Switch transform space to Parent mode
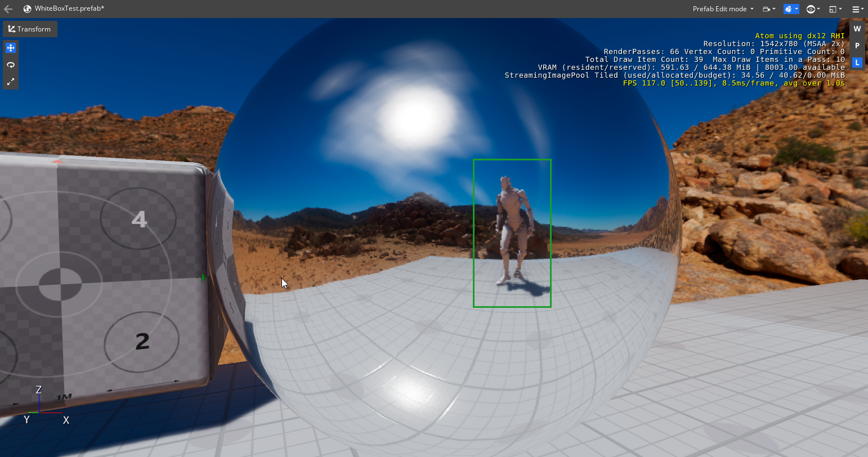Viewport: 868px width, 457px height. pyautogui.click(x=857, y=46)
